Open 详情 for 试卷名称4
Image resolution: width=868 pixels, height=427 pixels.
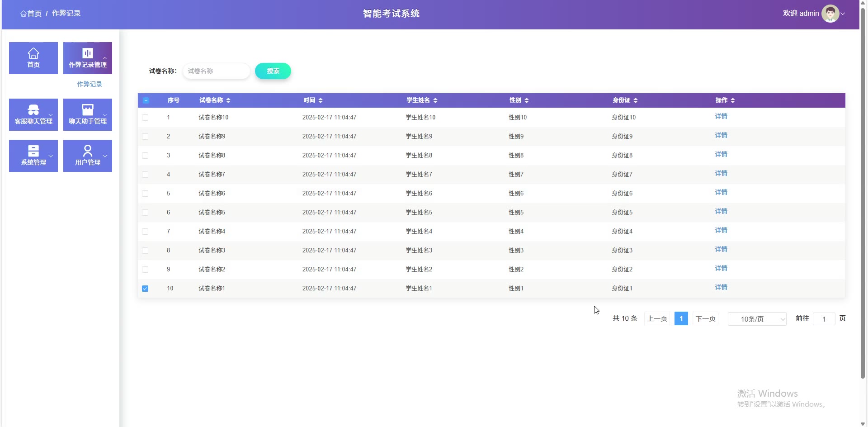pyautogui.click(x=721, y=230)
